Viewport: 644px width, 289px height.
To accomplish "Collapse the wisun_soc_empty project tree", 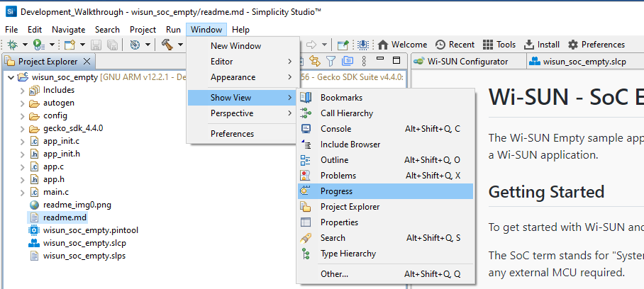I will pos(11,77).
